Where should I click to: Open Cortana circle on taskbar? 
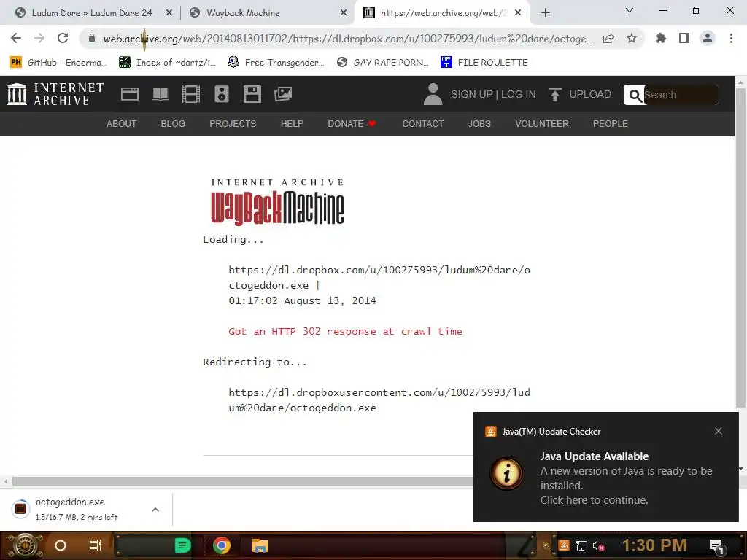point(61,545)
